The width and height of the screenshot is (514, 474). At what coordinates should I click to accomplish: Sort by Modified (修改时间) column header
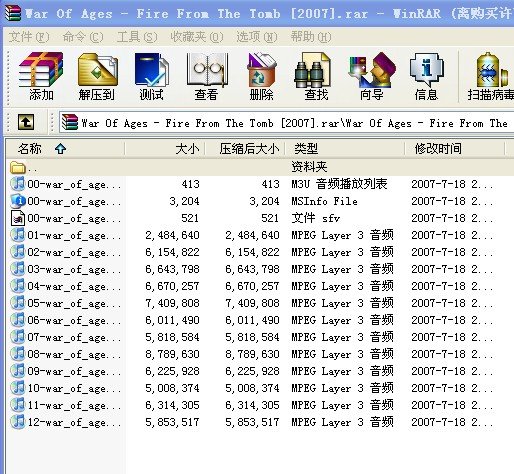click(455, 148)
